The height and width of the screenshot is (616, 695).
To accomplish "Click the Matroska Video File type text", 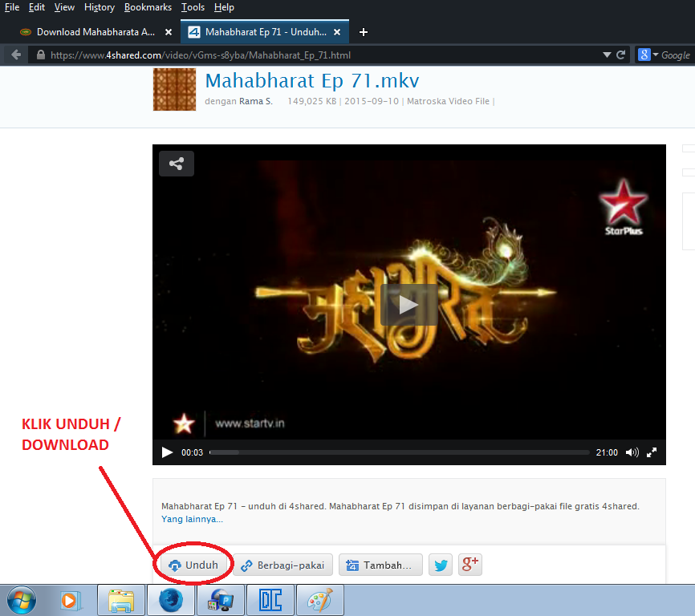I will 448,101.
